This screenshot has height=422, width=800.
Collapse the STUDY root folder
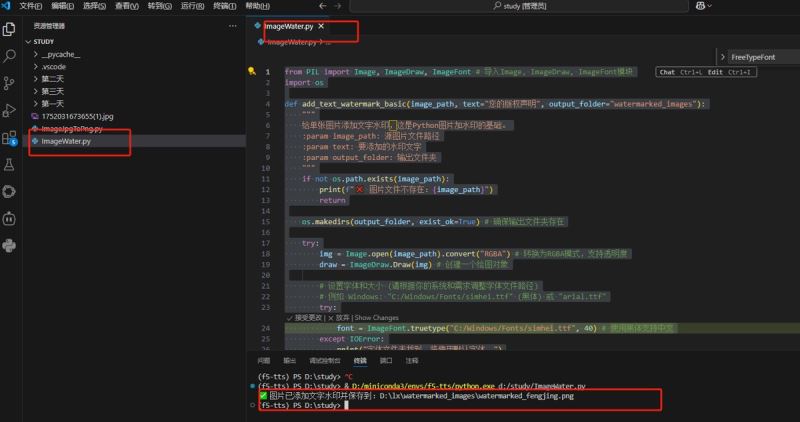(43, 41)
